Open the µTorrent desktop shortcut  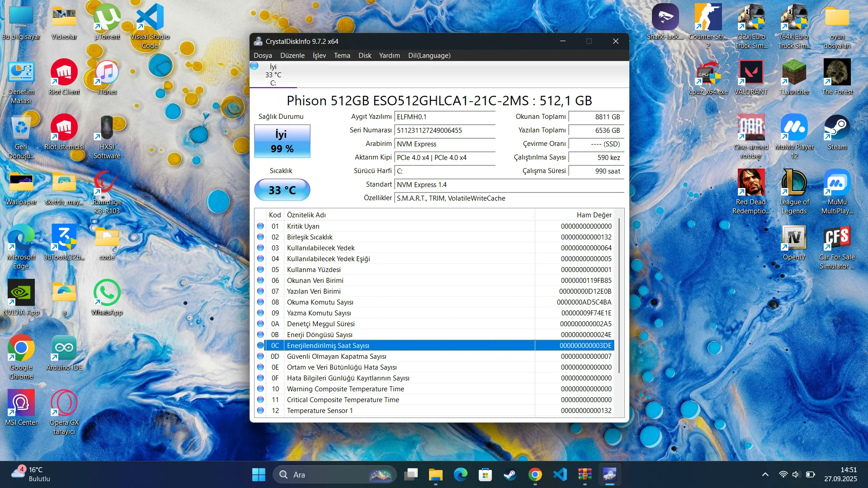pos(107,23)
